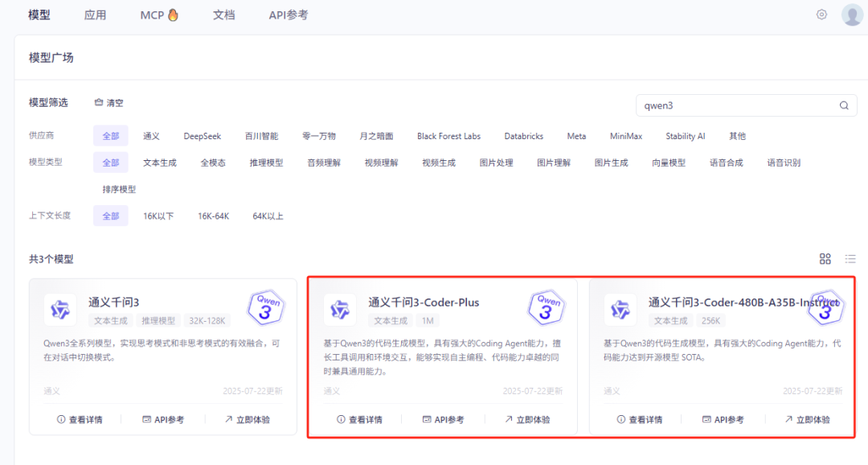Select 全部 in the 模型类型 row
The image size is (868, 465).
[x=111, y=163]
